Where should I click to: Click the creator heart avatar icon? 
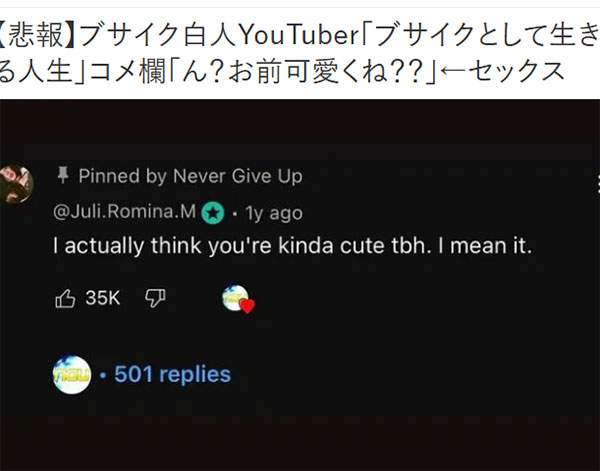click(x=234, y=298)
